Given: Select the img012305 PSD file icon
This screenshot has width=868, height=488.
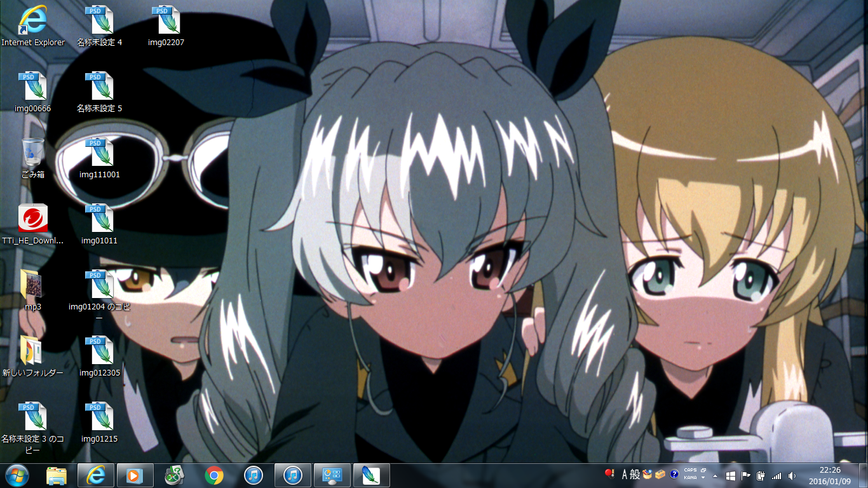Looking at the screenshot, I should click(x=100, y=356).
